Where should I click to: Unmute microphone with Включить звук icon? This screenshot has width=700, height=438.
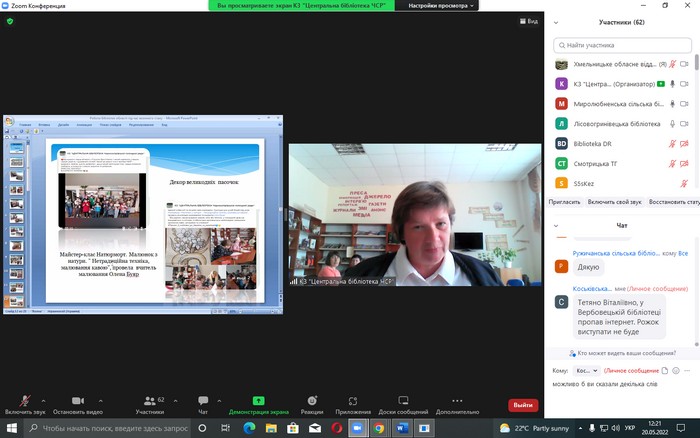pyautogui.click(x=24, y=399)
